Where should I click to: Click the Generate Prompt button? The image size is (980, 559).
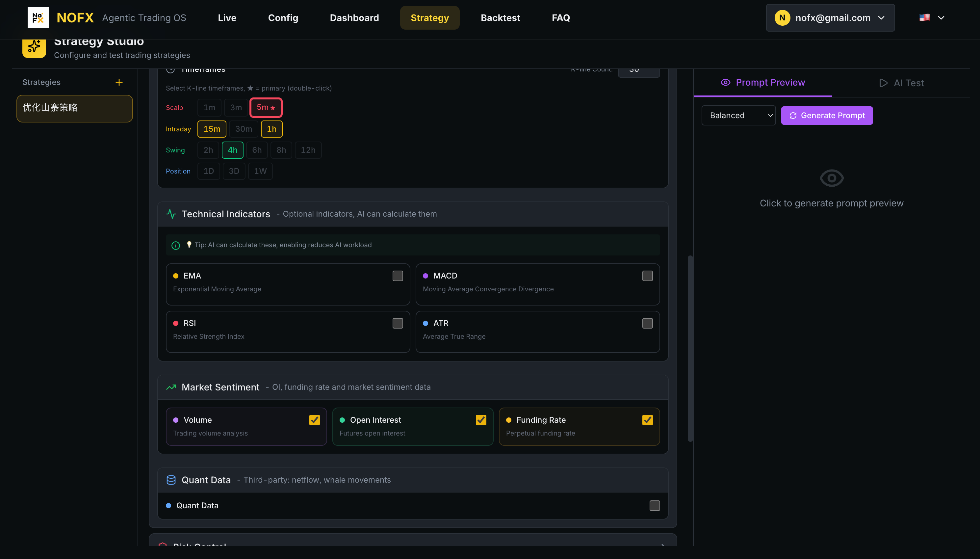click(x=827, y=115)
